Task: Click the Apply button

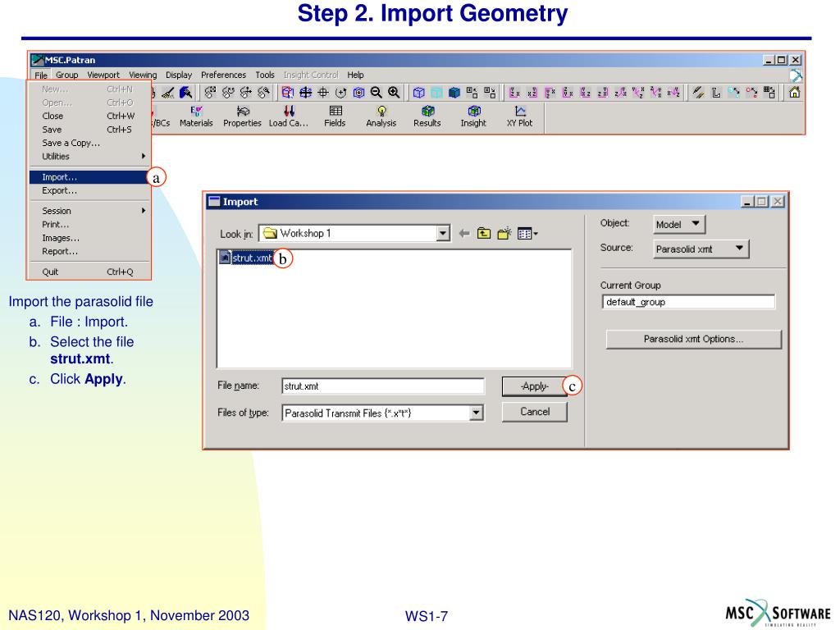Action: 534,386
